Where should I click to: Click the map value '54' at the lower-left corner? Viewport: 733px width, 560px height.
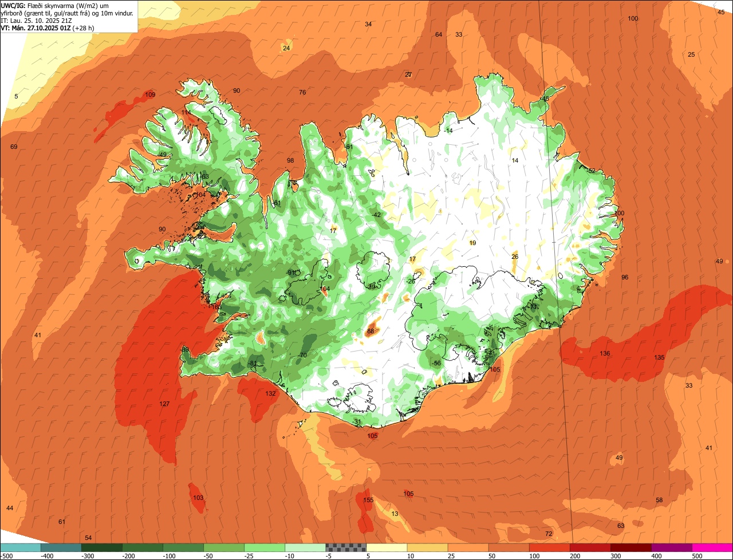[88, 538]
